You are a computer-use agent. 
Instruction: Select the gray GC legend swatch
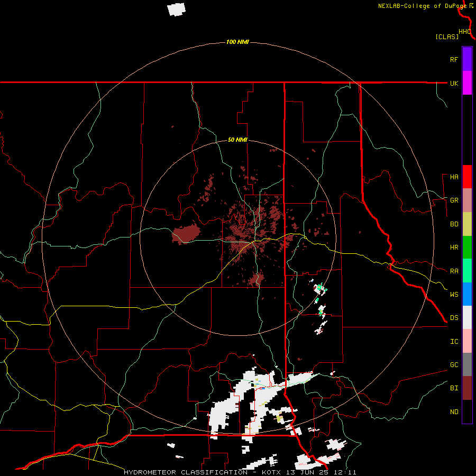coord(467,364)
